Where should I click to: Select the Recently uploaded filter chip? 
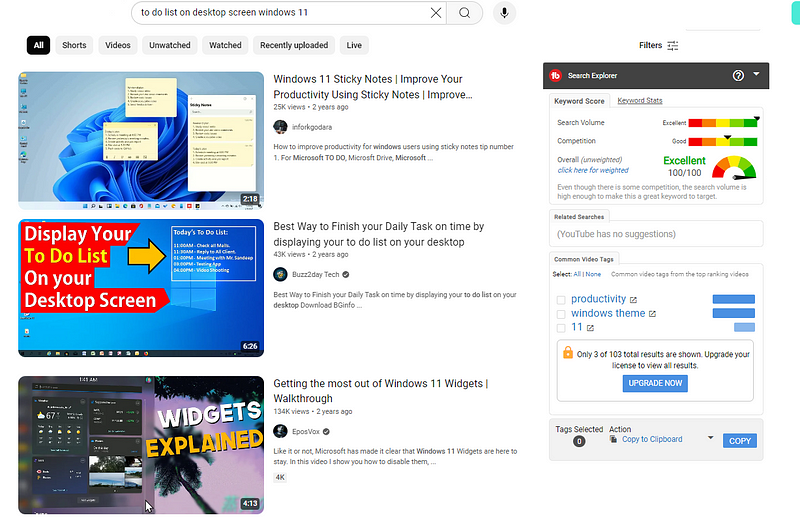[294, 45]
